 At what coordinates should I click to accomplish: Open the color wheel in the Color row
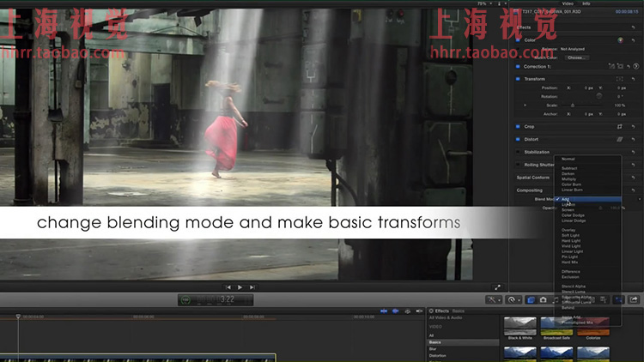click(x=619, y=39)
